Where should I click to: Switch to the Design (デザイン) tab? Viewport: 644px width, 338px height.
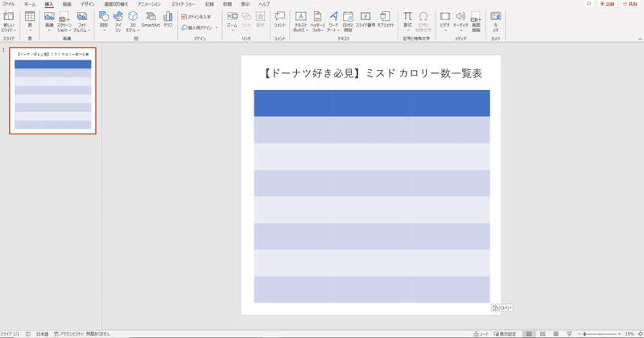tap(88, 4)
